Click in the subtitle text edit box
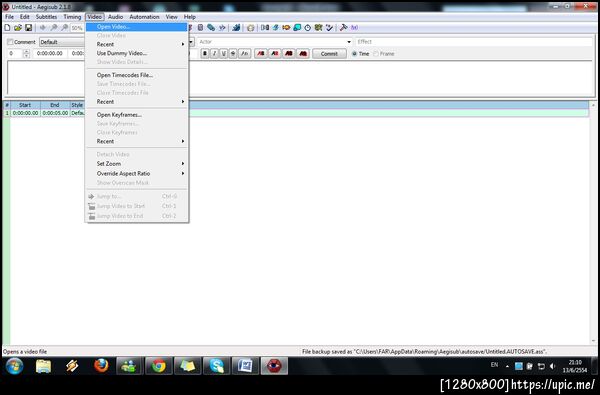 point(300,78)
